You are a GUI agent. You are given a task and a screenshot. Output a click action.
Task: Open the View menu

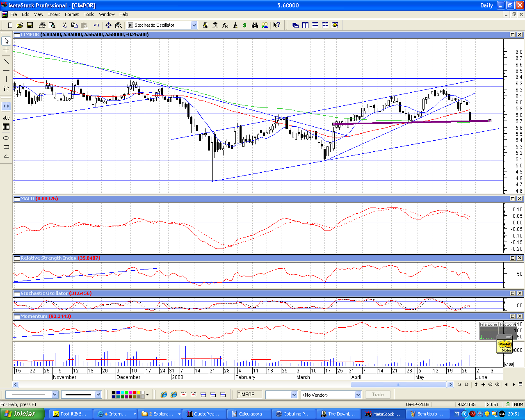39,14
